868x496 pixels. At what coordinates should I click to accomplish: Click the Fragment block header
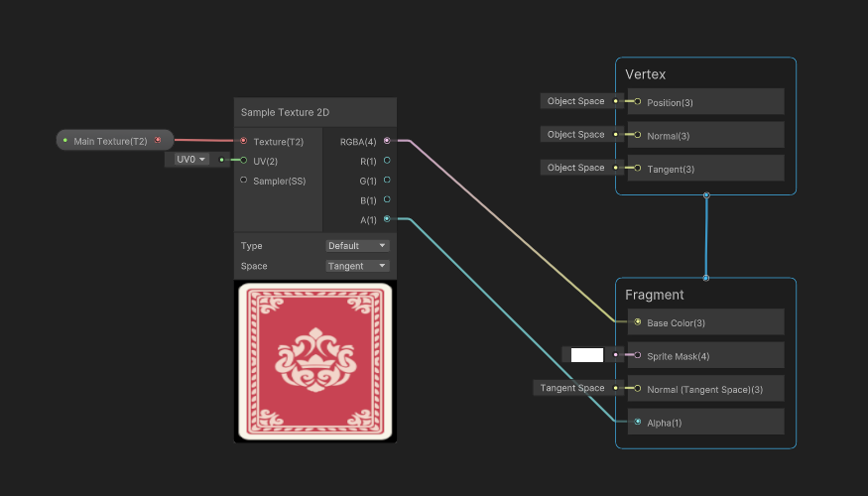click(655, 295)
